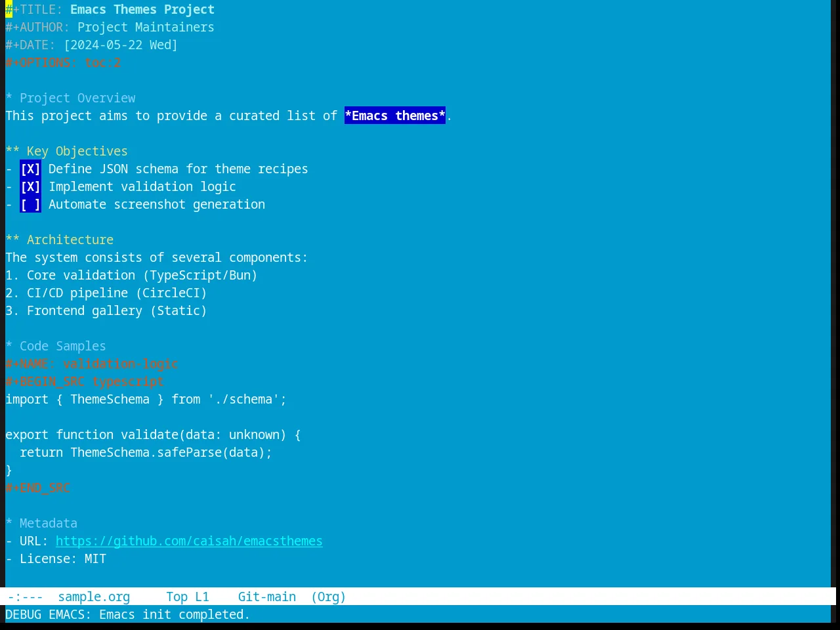
Task: Click the END_SRC line
Action: pos(38,488)
